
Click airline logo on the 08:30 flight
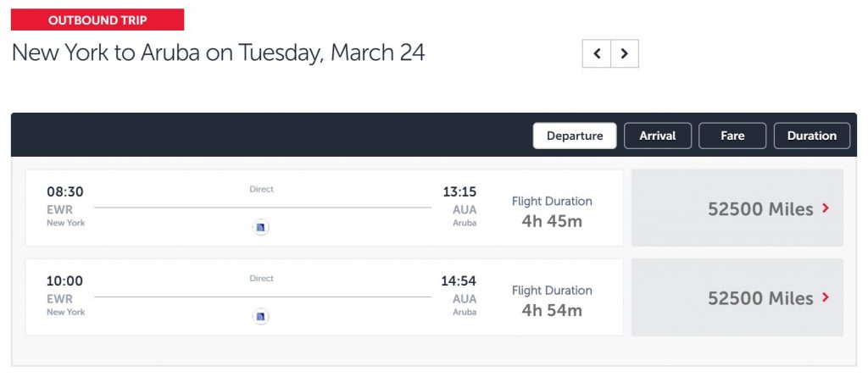point(261,227)
